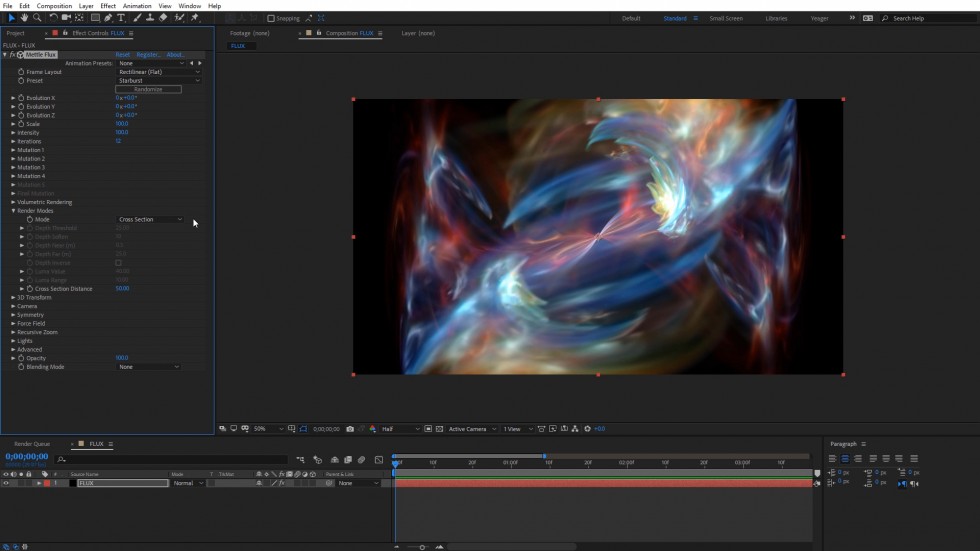Enable the Snapping checkbox
The width and height of the screenshot is (980, 551).
pos(270,18)
